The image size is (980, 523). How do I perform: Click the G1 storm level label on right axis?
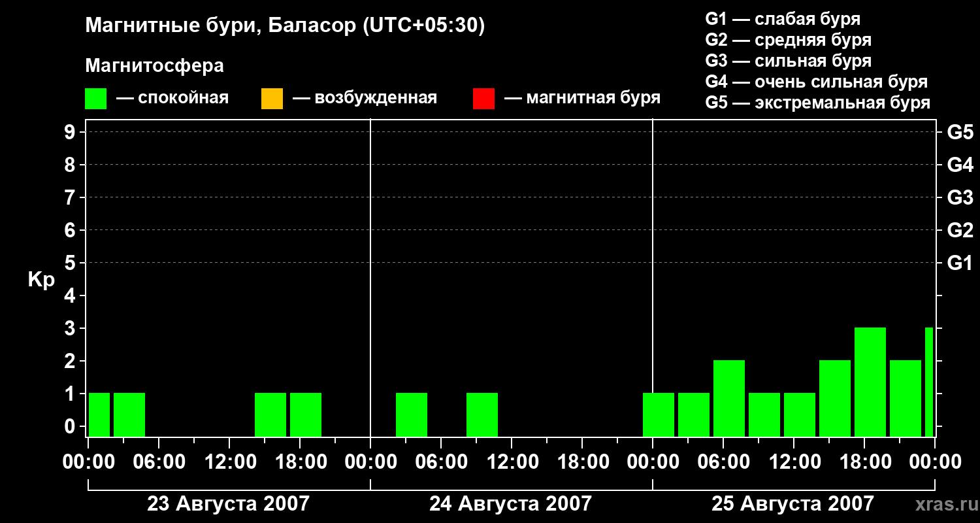pyautogui.click(x=960, y=263)
